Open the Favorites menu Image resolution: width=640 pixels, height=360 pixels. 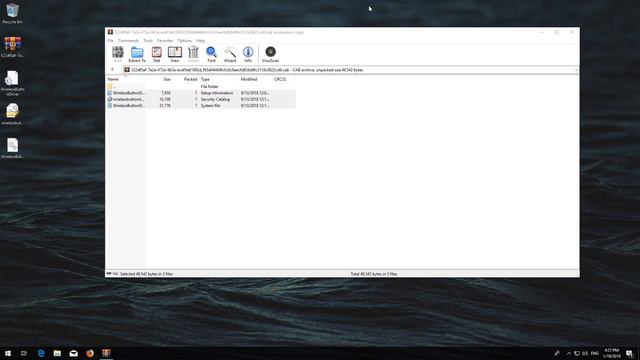[165, 40]
